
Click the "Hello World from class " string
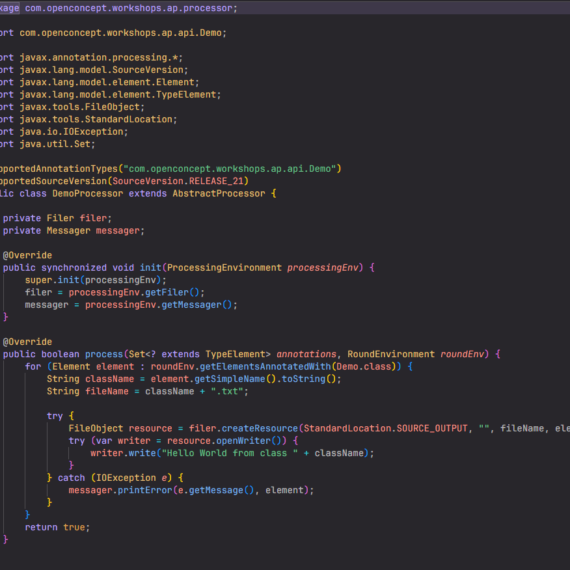point(230,453)
